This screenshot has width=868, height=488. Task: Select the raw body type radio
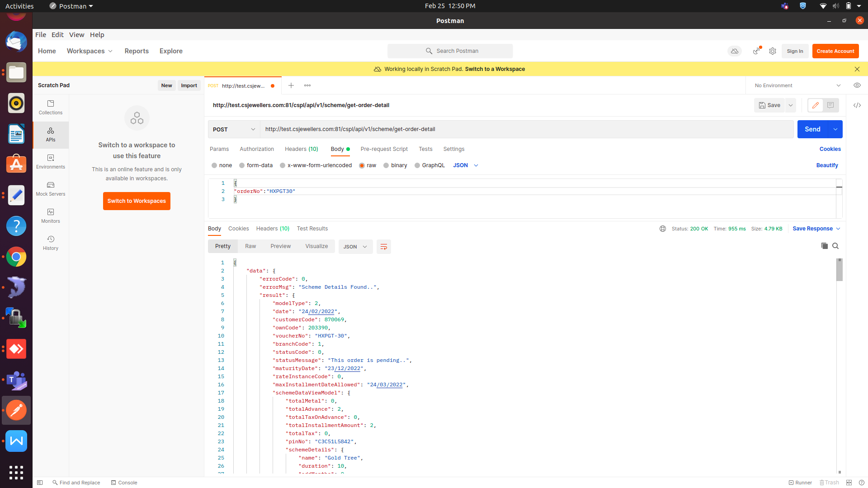pyautogui.click(x=362, y=165)
